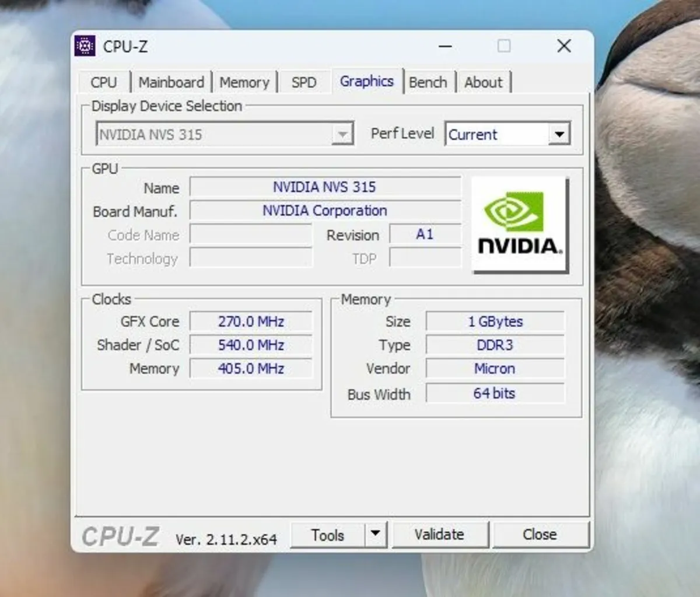Open the Display Device Selection dropdown
Image resolution: width=700 pixels, height=597 pixels.
(225, 134)
